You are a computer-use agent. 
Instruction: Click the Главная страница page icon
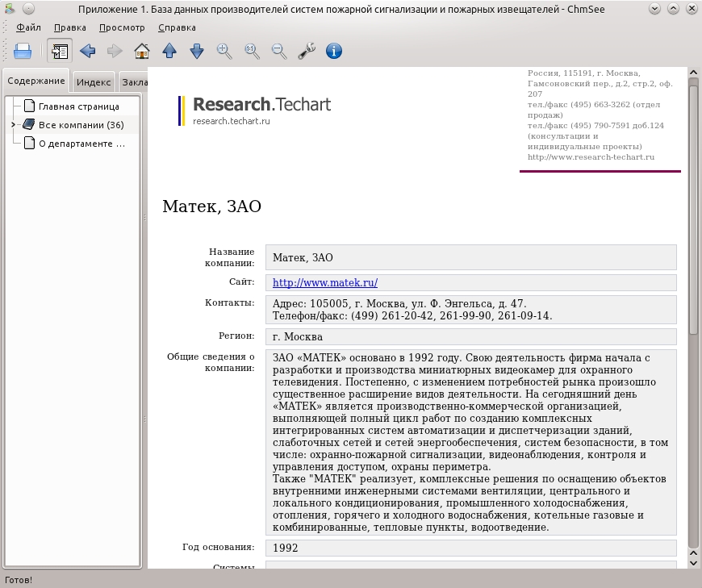point(29,106)
